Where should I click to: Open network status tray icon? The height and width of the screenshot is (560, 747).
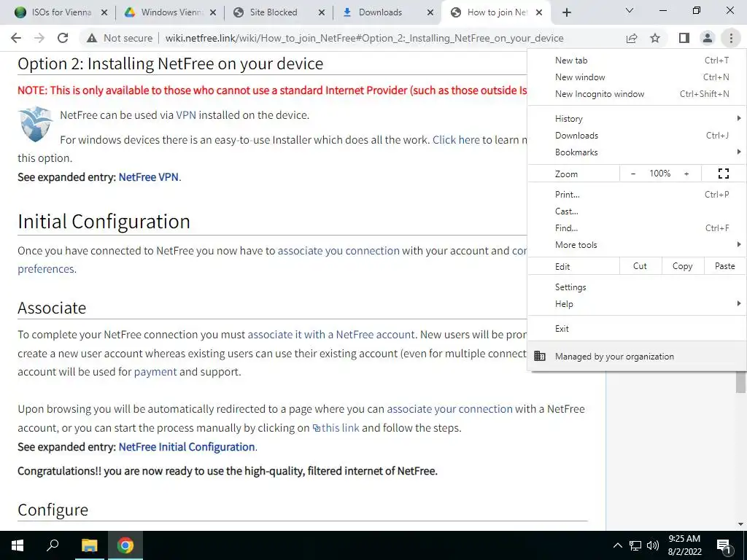click(x=635, y=545)
